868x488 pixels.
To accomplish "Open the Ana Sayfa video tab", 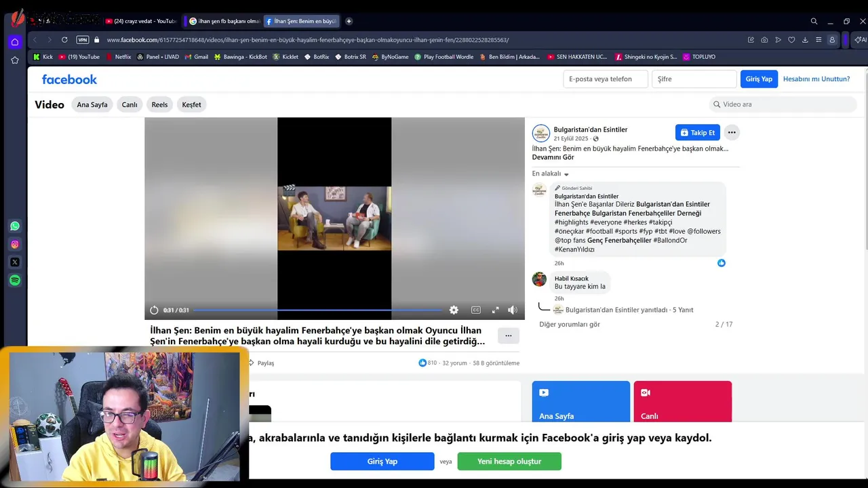I will point(92,104).
